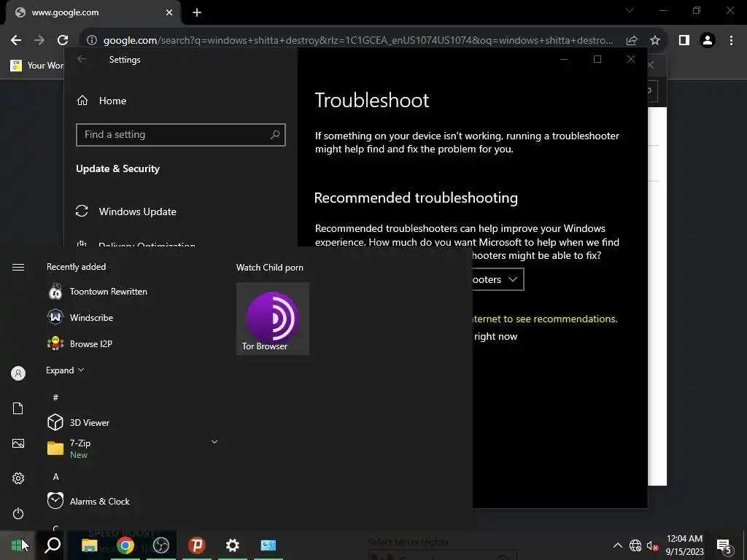Select the www.google.com tab
Screen dimensions: 747x560
click(x=93, y=13)
